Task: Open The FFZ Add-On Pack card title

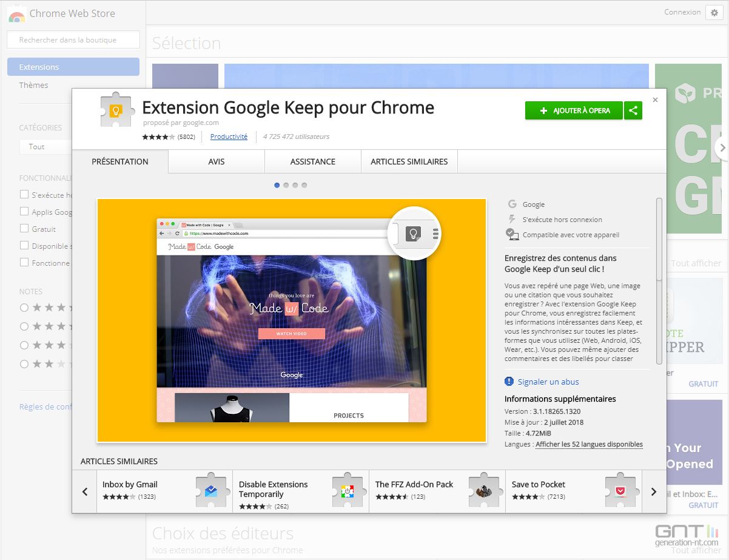Action: (414, 484)
